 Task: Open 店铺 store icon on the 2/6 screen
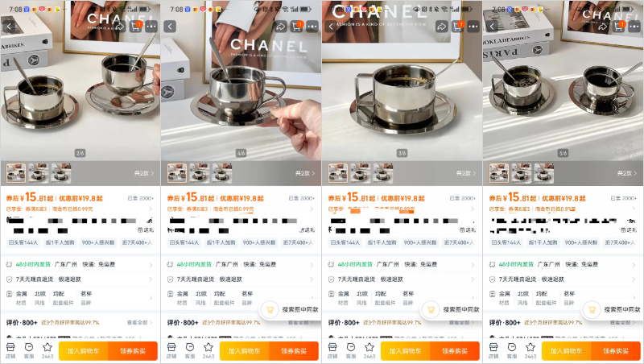pos(10,351)
